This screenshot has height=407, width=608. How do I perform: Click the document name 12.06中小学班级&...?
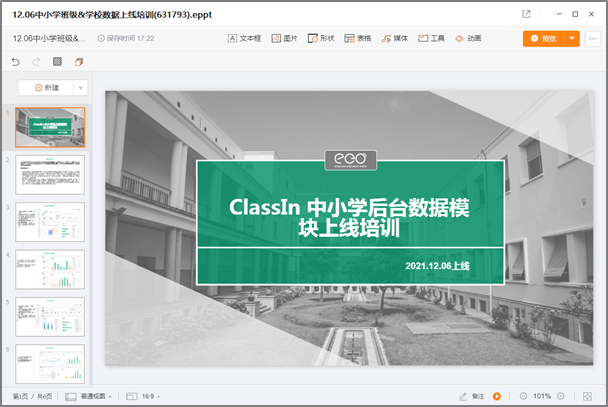[49, 38]
